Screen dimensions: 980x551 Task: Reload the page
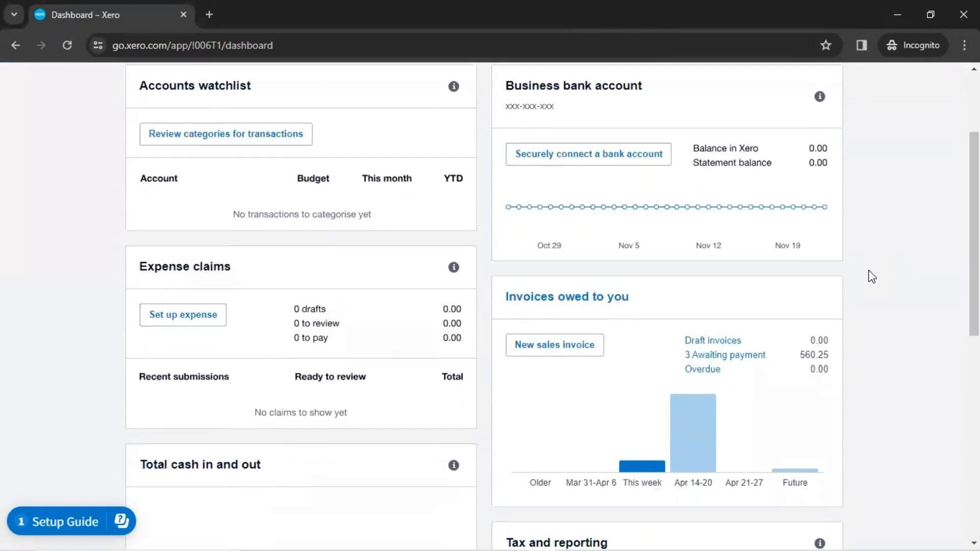67,45
